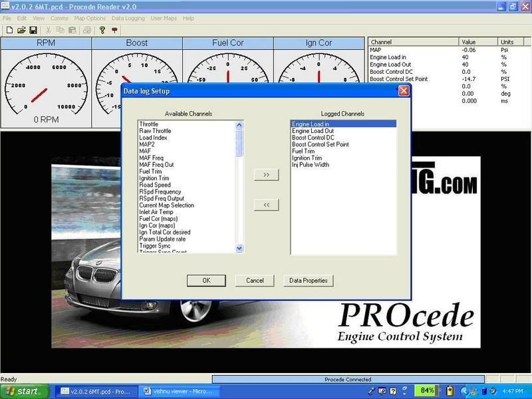Confirm the Data log Setup with OK
The image size is (532, 399).
[206, 281]
